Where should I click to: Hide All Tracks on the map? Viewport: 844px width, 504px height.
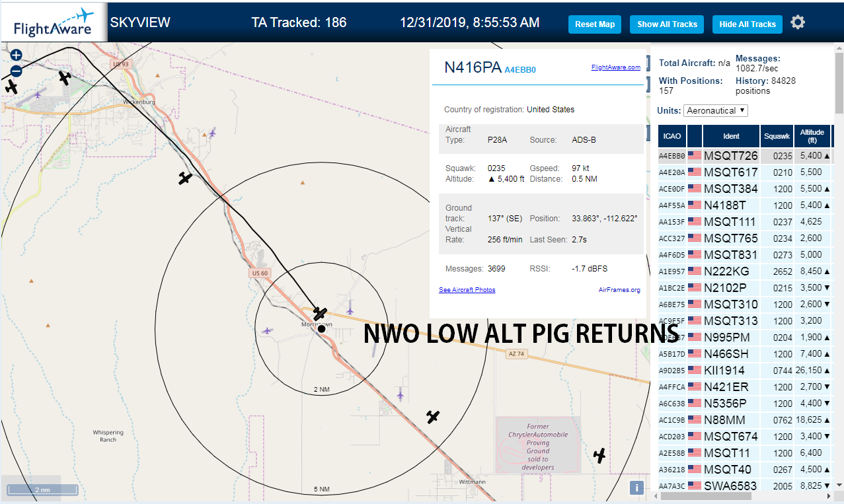tap(748, 24)
